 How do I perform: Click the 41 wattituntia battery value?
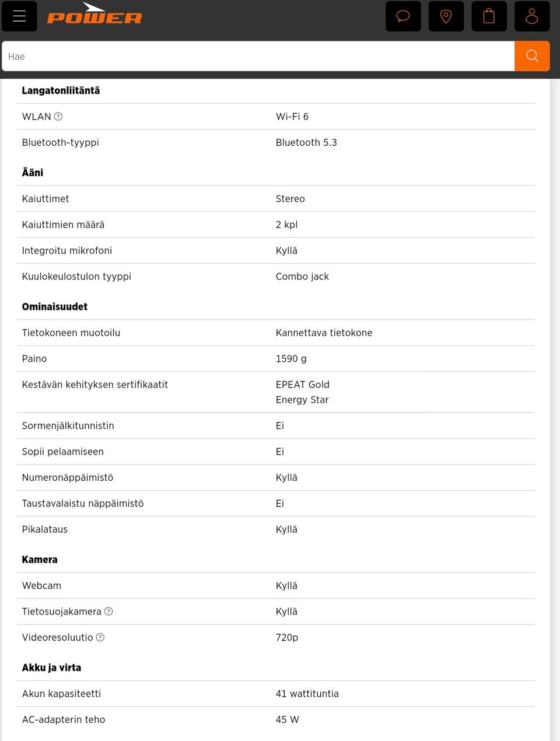click(x=307, y=694)
